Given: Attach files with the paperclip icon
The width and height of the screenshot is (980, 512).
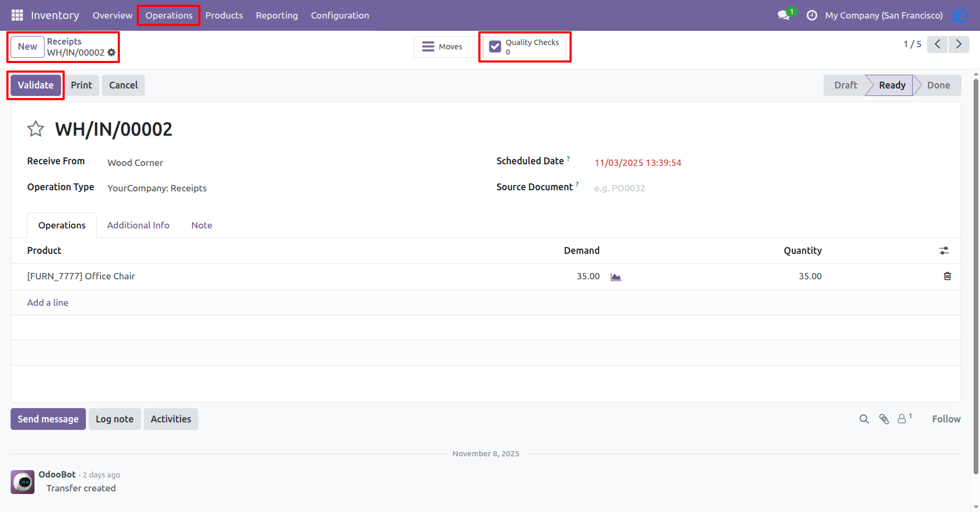Looking at the screenshot, I should 883,419.
